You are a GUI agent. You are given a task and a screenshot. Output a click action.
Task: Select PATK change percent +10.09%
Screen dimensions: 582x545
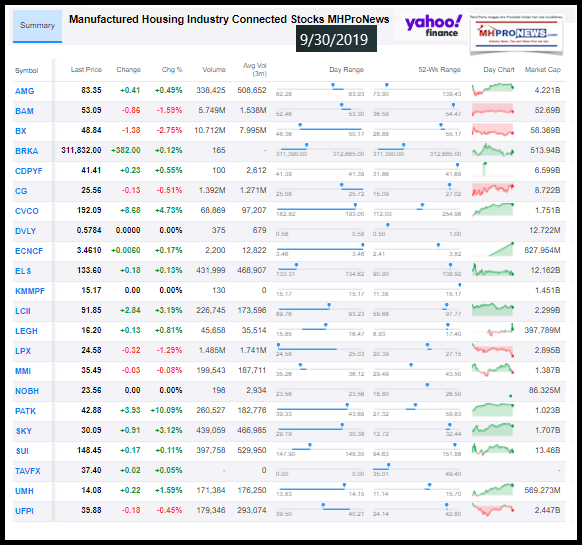(166, 411)
